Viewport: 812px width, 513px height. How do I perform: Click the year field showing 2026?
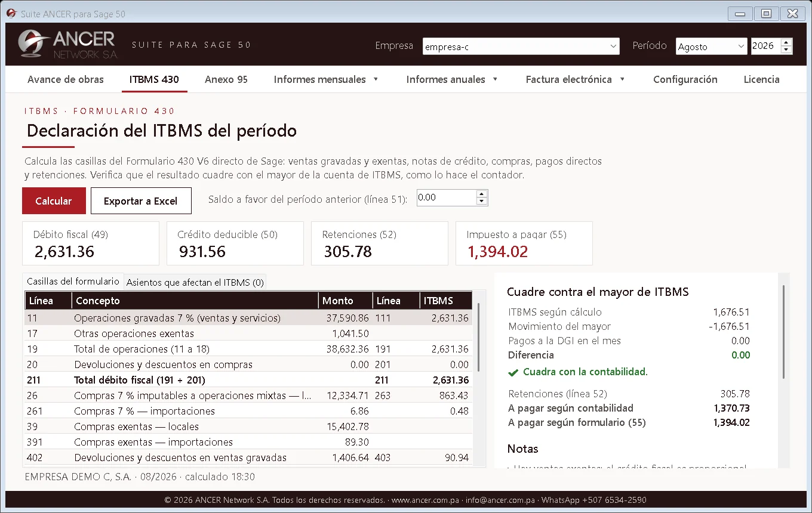[x=765, y=47]
